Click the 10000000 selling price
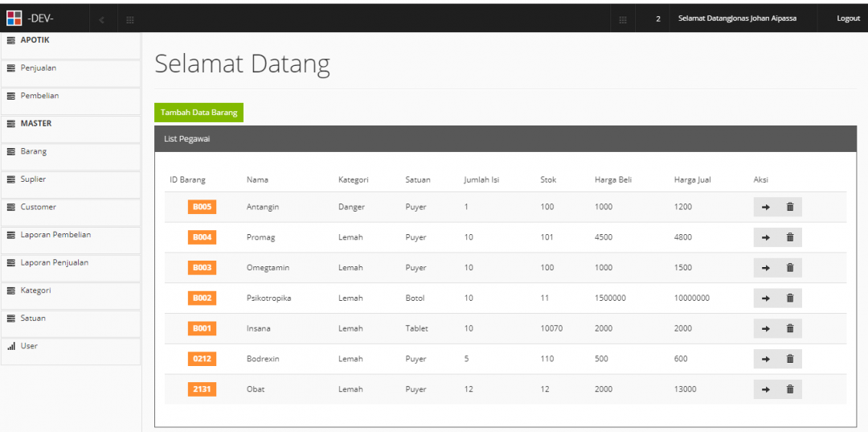 [x=692, y=298]
